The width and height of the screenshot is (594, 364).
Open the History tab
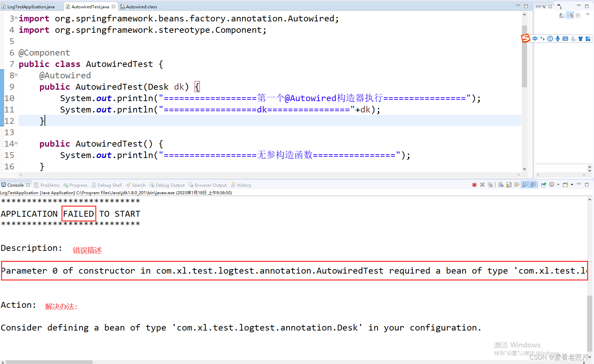[x=241, y=185]
